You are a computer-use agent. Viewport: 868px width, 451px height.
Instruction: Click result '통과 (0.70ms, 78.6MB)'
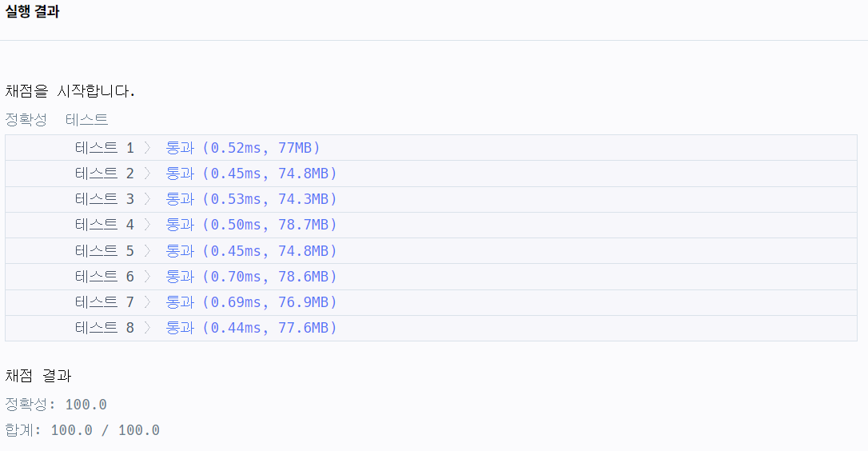pos(251,277)
